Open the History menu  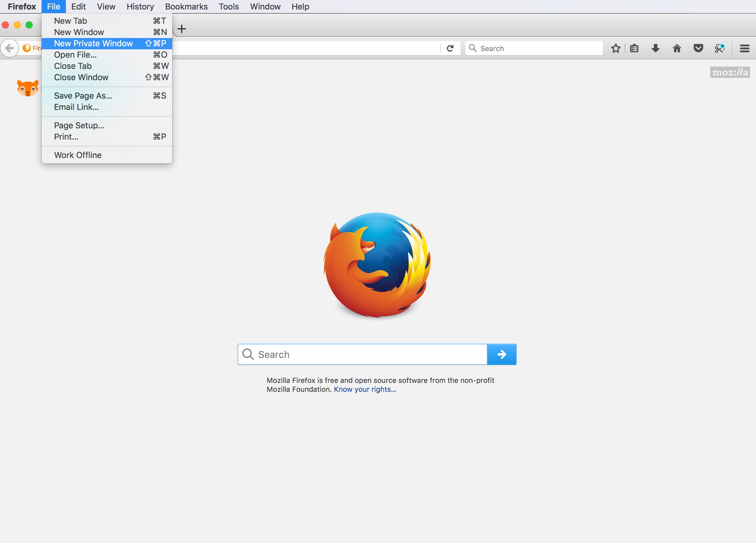coord(140,7)
